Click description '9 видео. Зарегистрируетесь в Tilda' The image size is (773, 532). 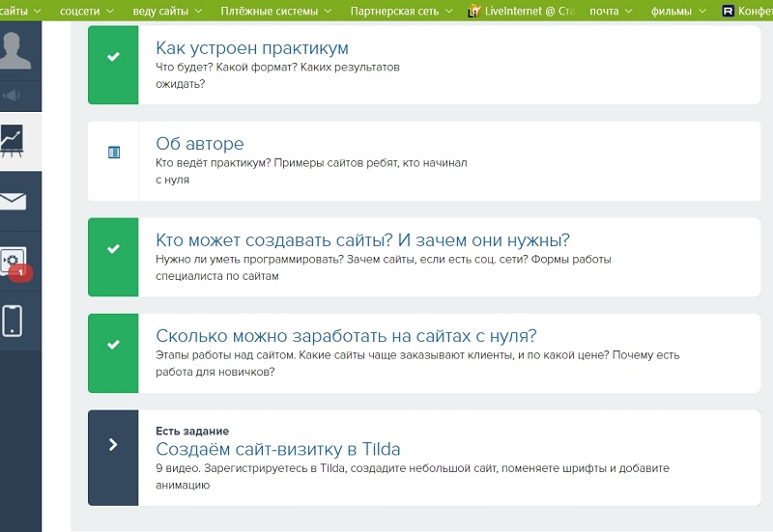[413, 476]
